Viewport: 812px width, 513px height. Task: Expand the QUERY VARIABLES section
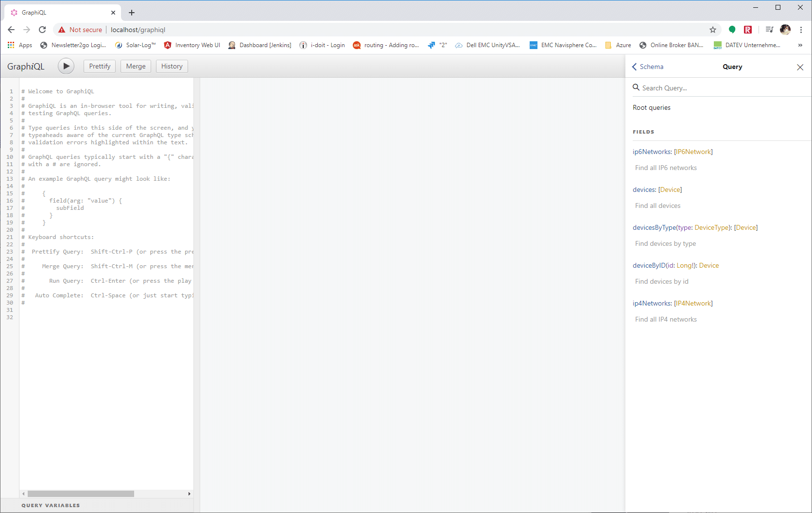coord(51,505)
